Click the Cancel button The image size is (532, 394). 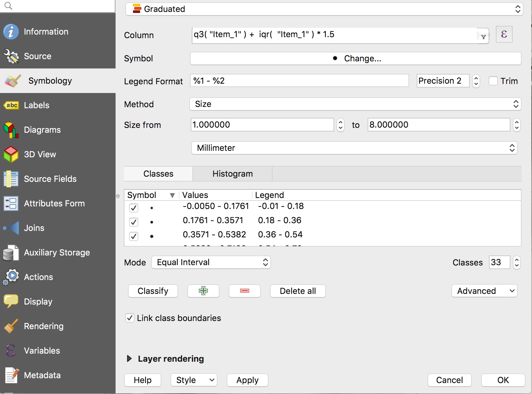(x=450, y=380)
